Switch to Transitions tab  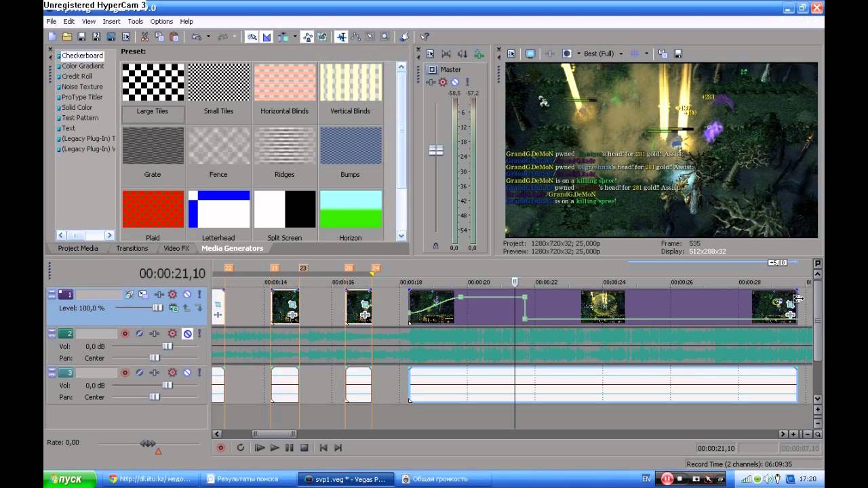click(132, 249)
